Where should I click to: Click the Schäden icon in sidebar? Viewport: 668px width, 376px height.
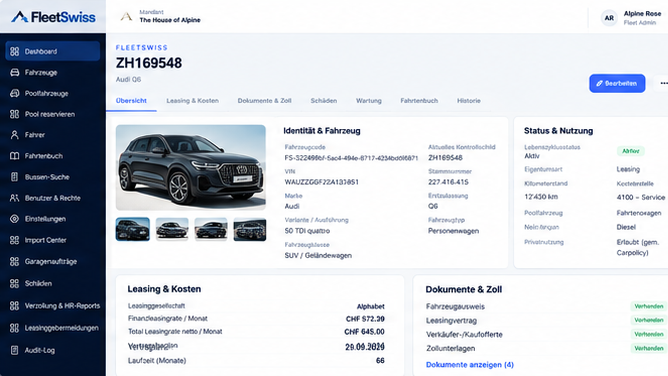[14, 284]
